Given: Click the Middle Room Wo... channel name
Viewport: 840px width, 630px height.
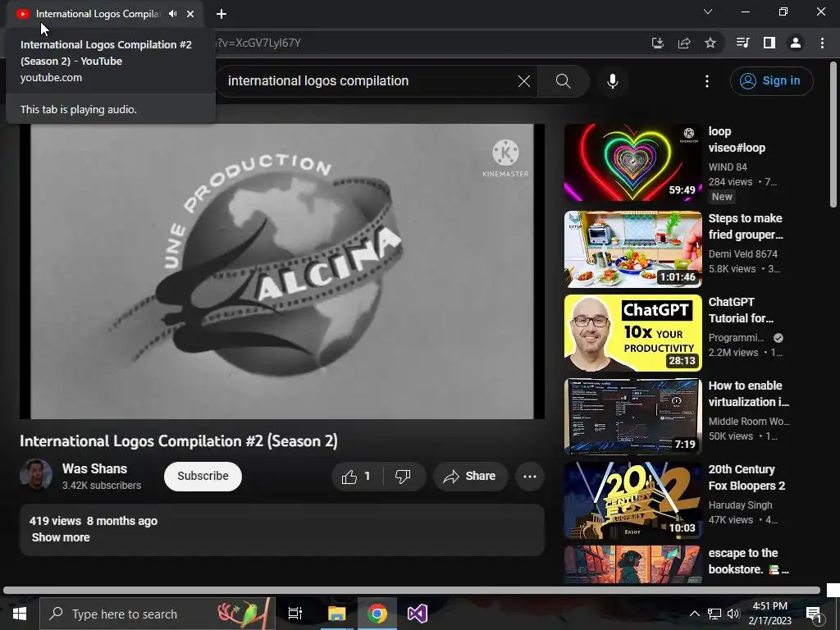Looking at the screenshot, I should [749, 422].
